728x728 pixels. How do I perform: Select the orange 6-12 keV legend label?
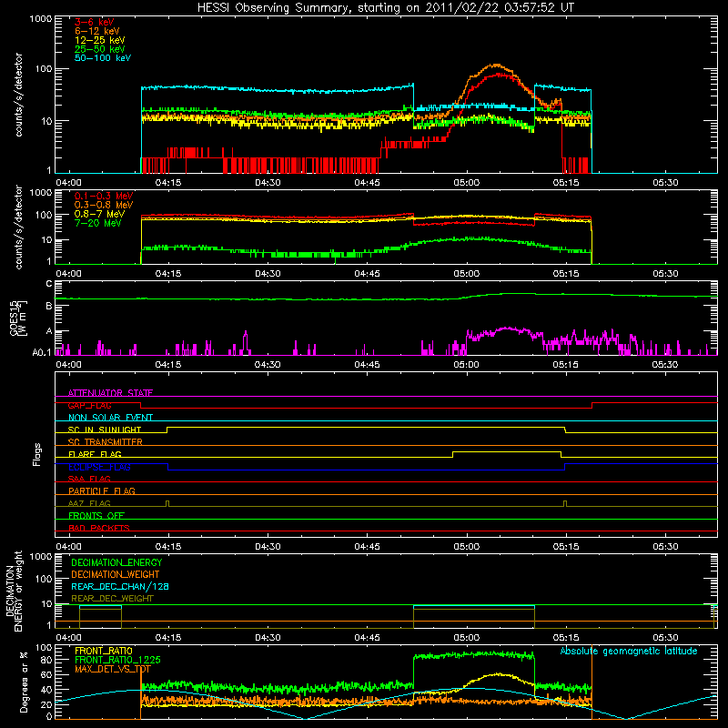(97, 31)
